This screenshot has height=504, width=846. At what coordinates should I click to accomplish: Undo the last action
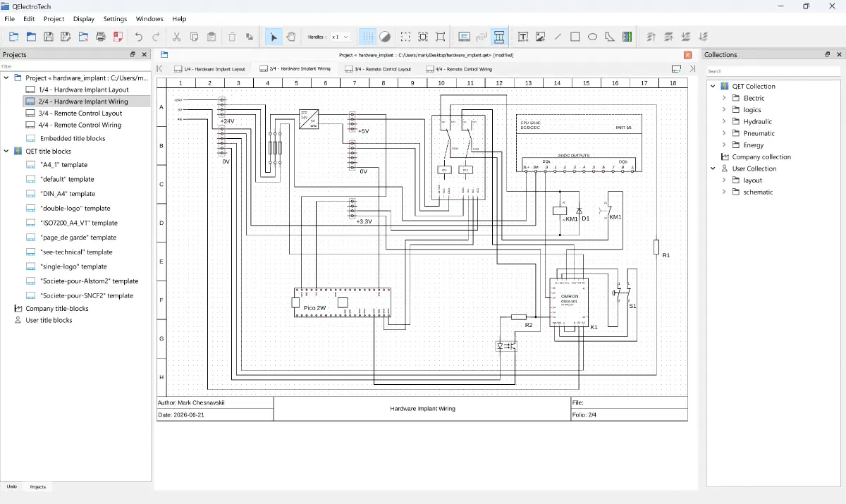pos(139,37)
